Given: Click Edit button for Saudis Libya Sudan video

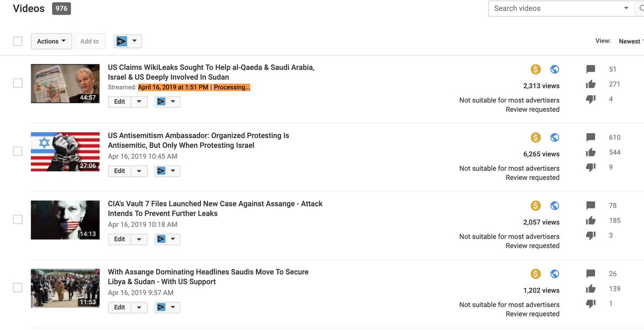Looking at the screenshot, I should click(120, 308).
